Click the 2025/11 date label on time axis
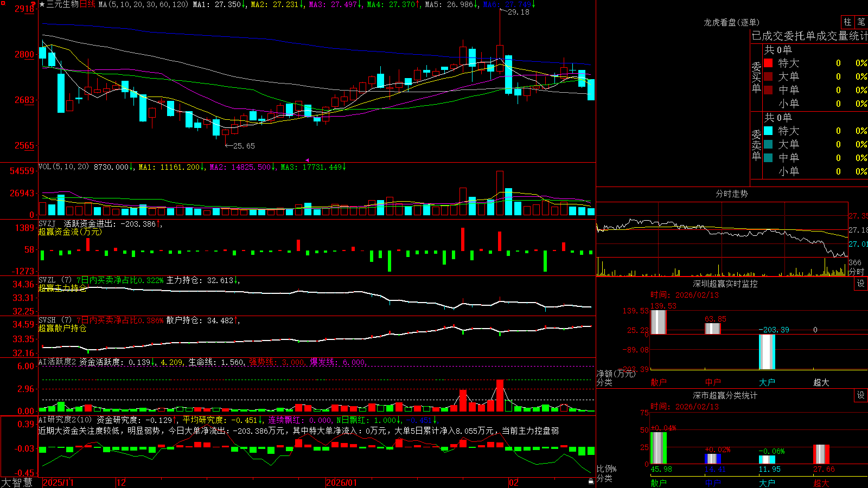 (x=58, y=483)
